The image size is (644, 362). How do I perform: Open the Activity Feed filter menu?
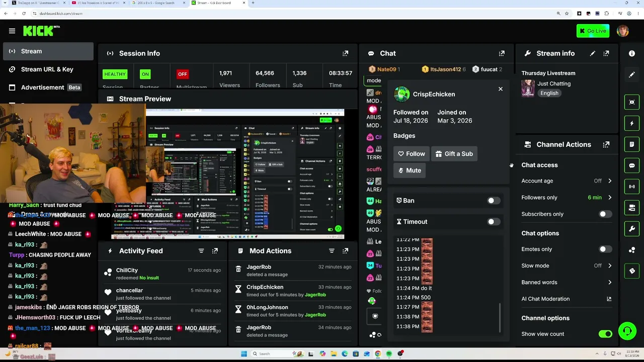coord(201,251)
